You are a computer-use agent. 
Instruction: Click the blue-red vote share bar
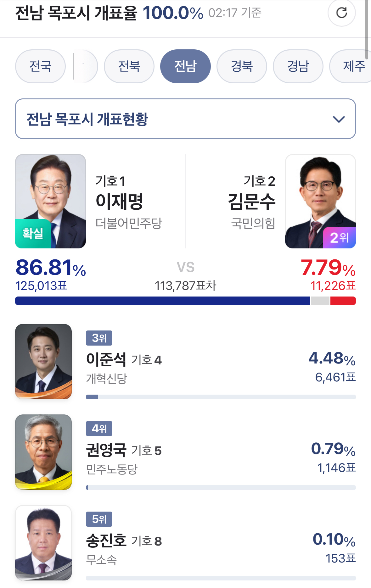pyautogui.click(x=185, y=301)
